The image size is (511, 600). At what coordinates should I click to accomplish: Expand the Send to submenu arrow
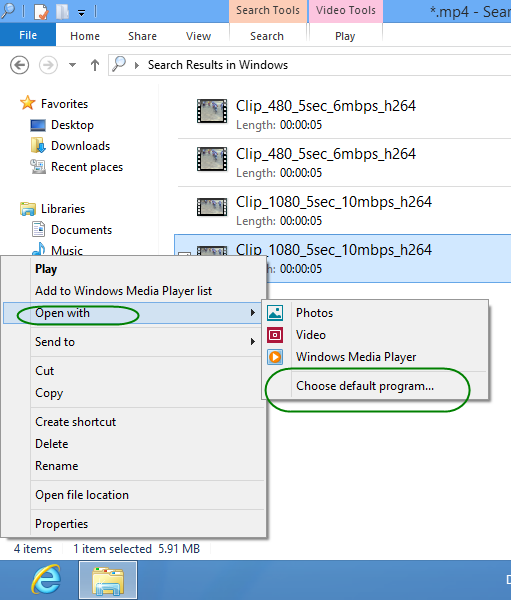click(253, 341)
